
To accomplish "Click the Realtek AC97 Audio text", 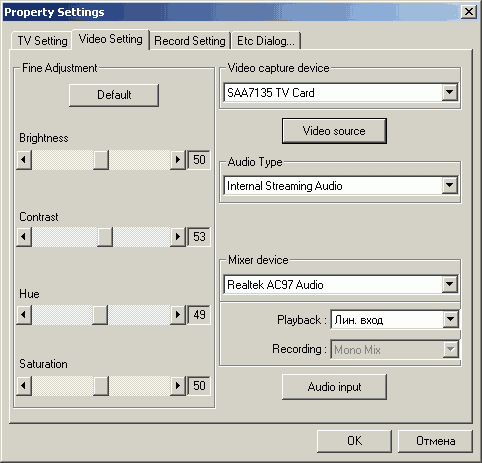I will click(x=275, y=285).
